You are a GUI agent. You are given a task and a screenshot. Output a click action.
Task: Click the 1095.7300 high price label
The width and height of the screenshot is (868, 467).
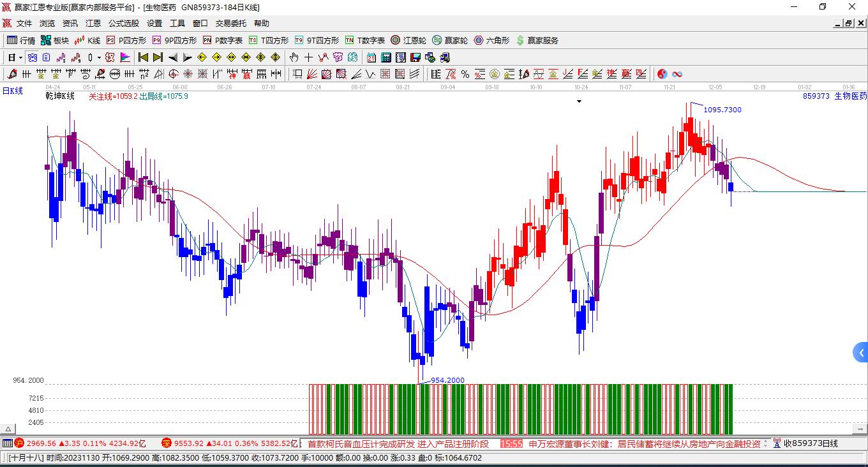722,110
